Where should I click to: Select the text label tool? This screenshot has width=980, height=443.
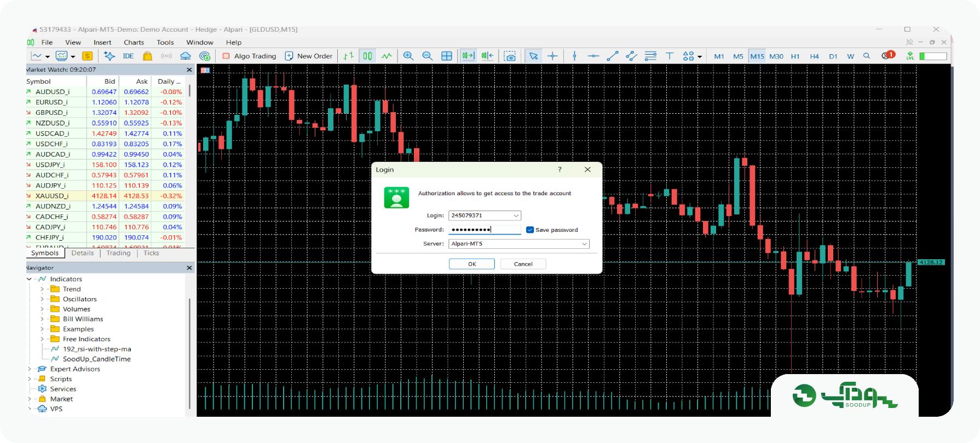670,56
